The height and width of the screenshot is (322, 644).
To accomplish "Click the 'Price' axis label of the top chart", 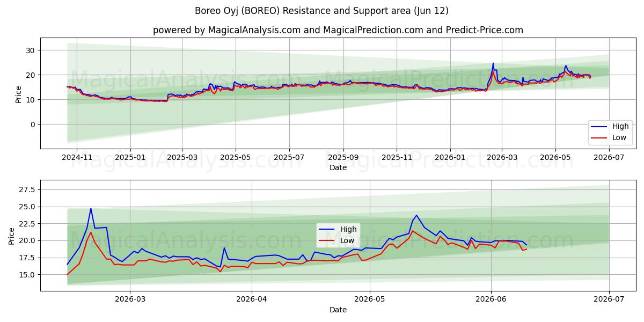I will click(x=19, y=94).
